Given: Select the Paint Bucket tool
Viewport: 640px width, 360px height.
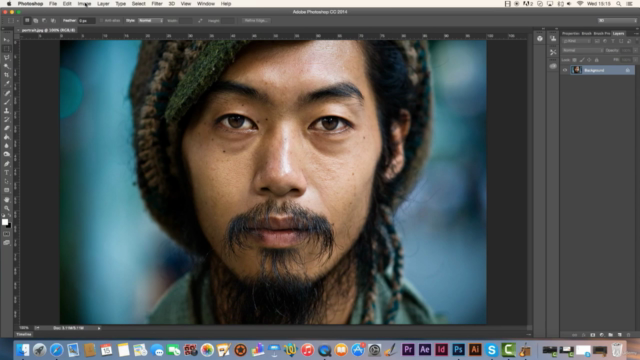Looking at the screenshot, I should (x=7, y=137).
